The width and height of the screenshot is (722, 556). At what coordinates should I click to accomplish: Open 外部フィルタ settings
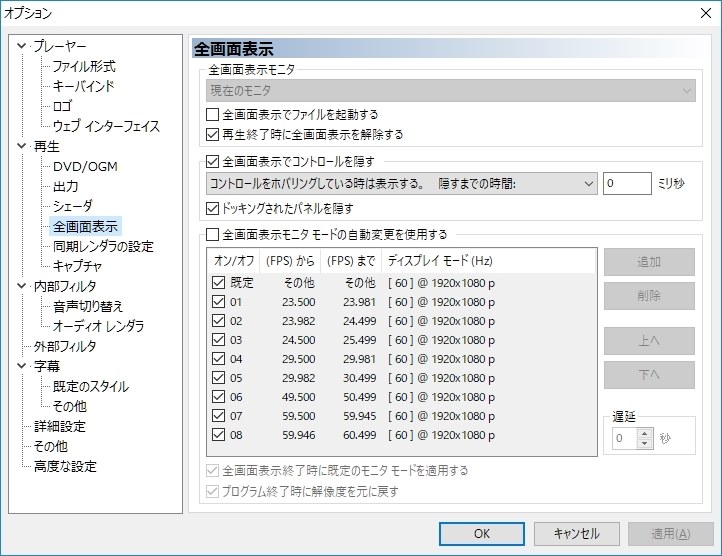point(65,346)
